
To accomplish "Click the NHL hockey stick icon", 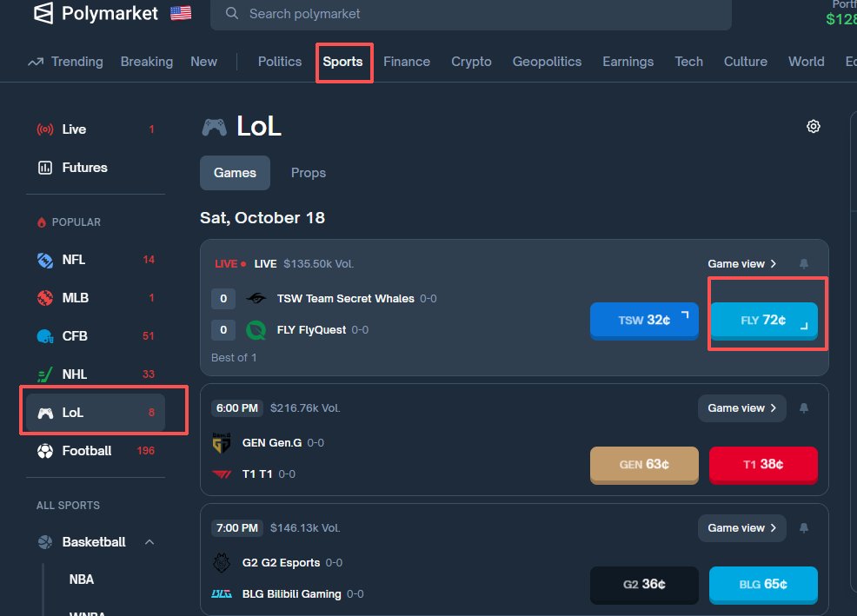I will click(45, 374).
